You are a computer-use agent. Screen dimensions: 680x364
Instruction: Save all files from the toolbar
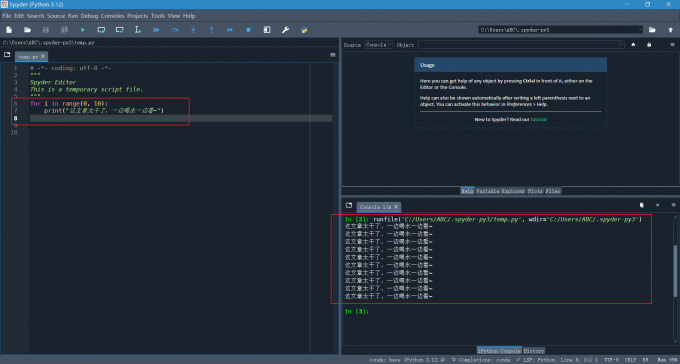(64, 30)
